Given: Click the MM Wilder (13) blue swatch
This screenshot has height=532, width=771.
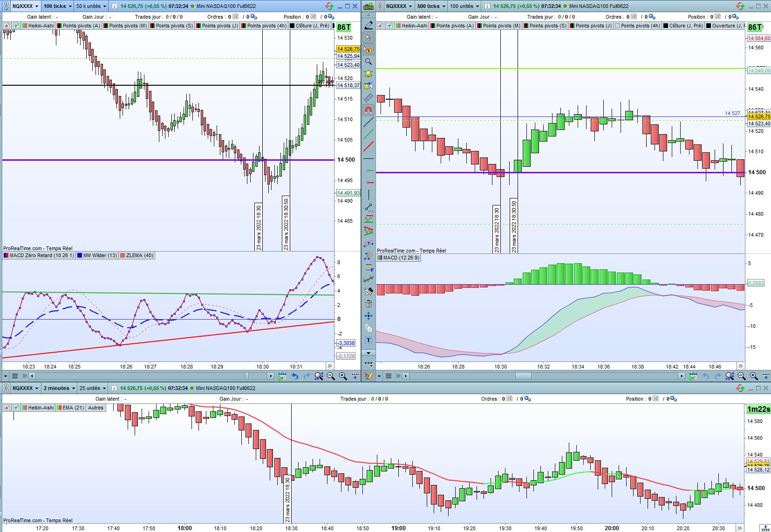Looking at the screenshot, I should coord(80,255).
